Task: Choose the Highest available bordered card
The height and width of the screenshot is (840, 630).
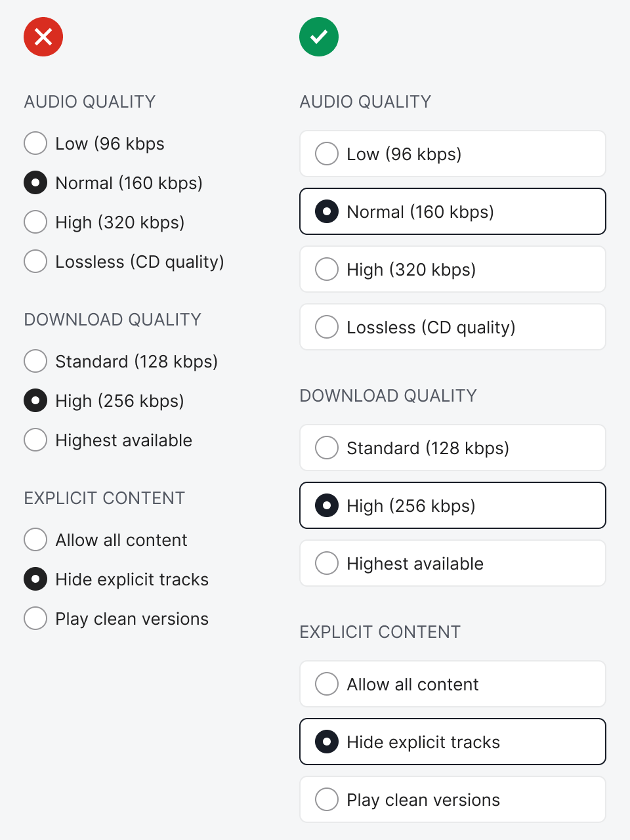Action: 452,563
